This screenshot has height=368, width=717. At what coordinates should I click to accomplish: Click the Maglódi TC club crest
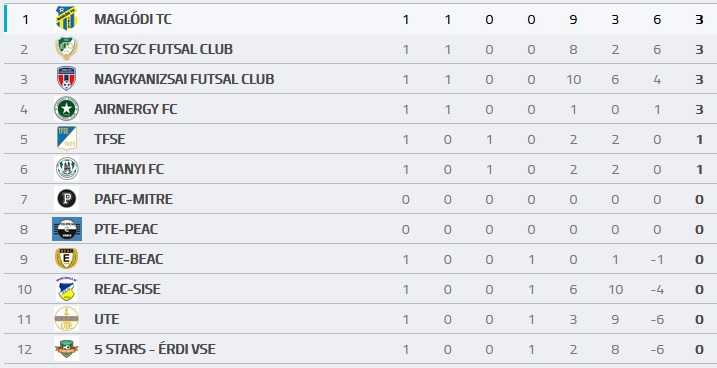click(66, 19)
